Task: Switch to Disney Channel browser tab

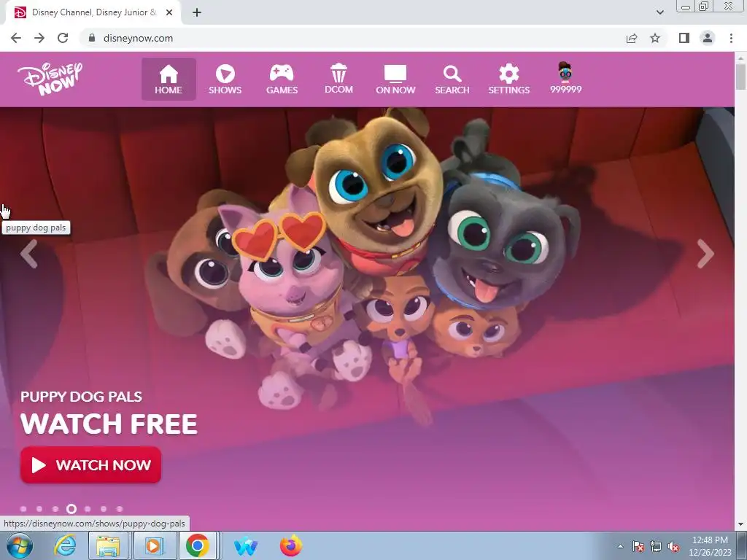Action: [x=94, y=12]
